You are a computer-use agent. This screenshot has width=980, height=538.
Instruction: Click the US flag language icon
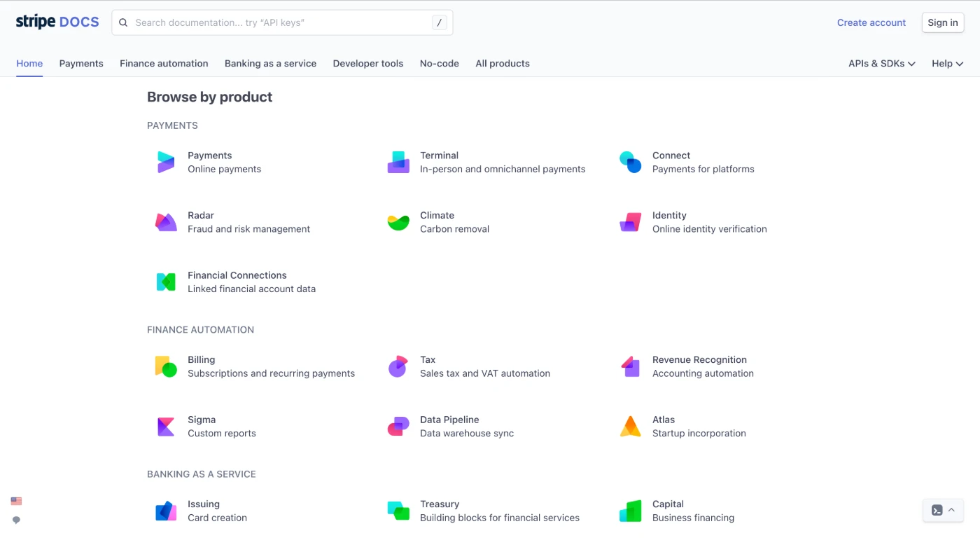click(16, 501)
